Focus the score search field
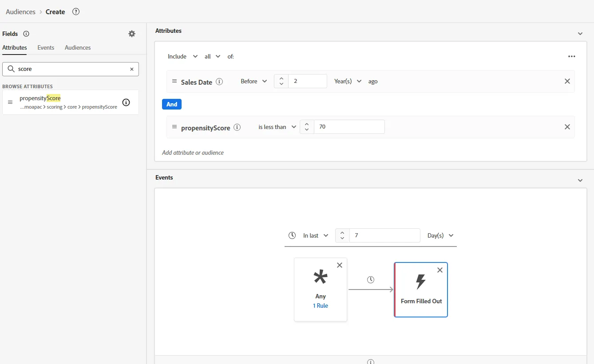 click(71, 69)
